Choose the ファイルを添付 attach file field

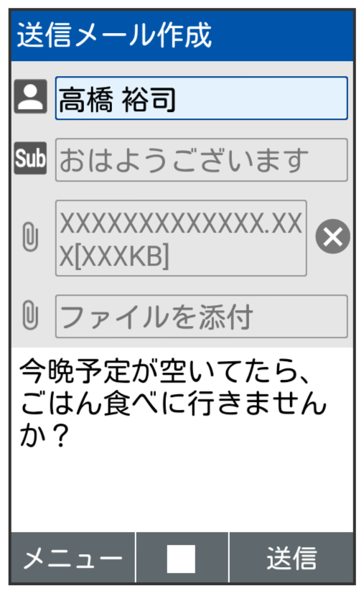(201, 317)
